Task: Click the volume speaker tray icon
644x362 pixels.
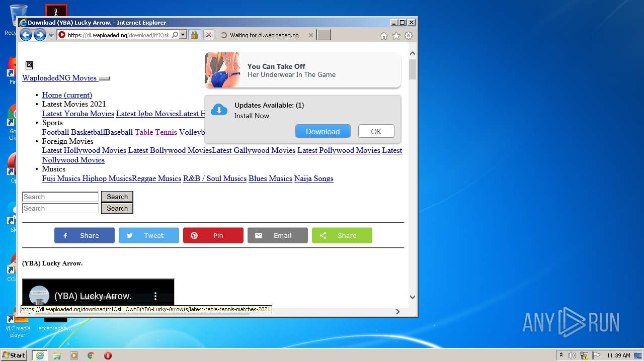Action: click(572, 355)
